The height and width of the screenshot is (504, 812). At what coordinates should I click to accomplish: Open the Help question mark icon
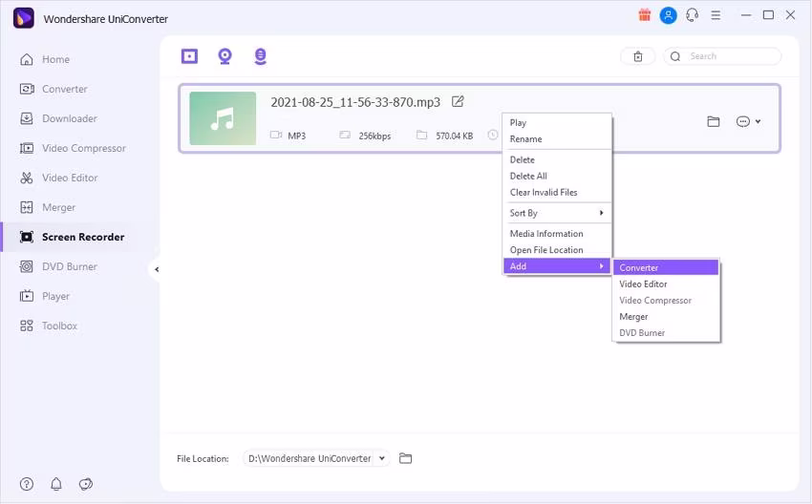tap(27, 484)
